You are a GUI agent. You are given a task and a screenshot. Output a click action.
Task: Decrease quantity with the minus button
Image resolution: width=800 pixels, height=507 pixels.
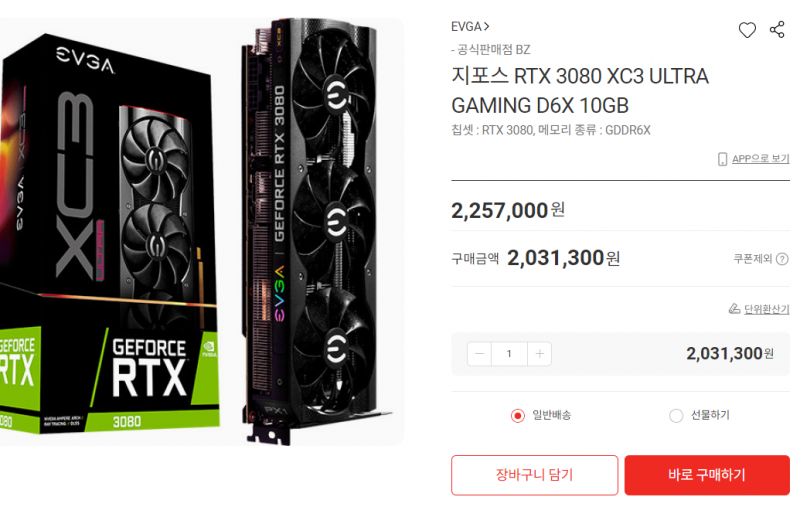[479, 353]
